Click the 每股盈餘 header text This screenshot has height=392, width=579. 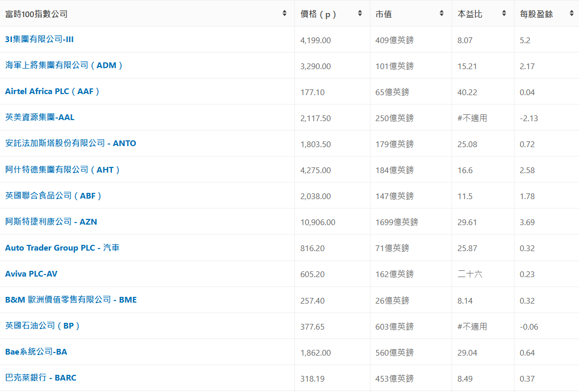pos(536,14)
